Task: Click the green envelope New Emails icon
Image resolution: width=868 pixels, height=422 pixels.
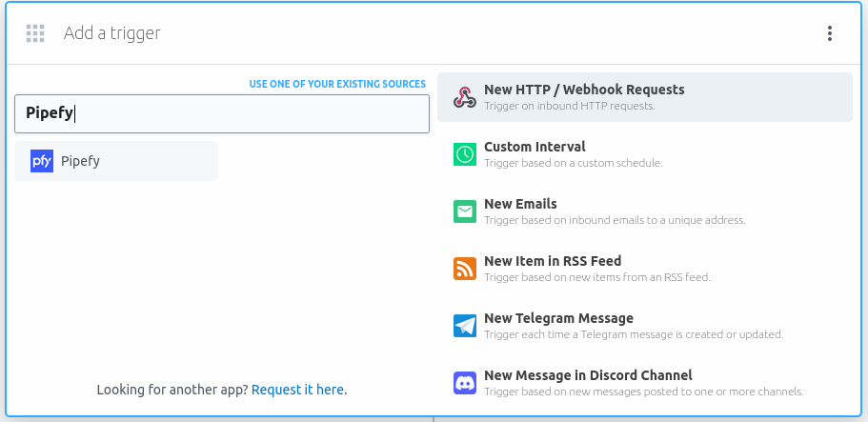Action: (x=464, y=211)
